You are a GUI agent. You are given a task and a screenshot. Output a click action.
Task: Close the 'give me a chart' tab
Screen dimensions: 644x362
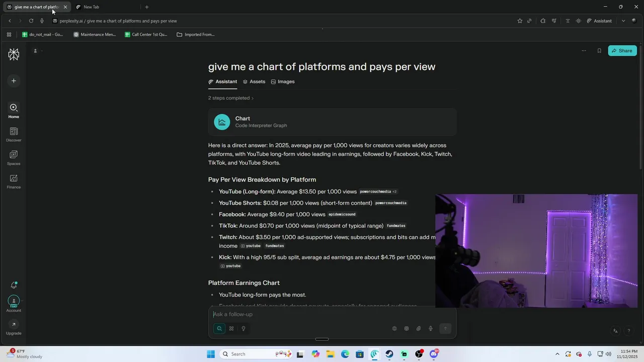point(65,7)
